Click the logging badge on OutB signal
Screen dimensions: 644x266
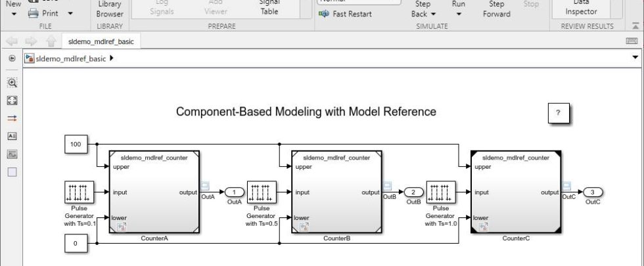[387, 185]
